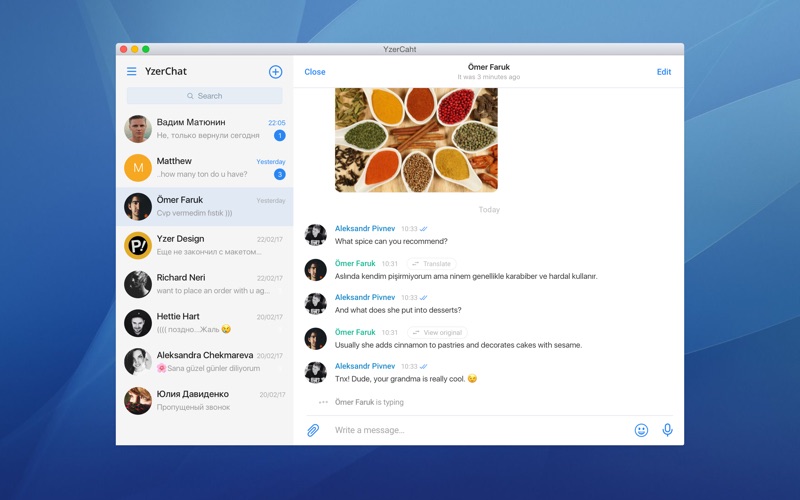Click Ömer Faruk avatar beside the Turkish message
This screenshot has height=500, width=800.
click(315, 270)
